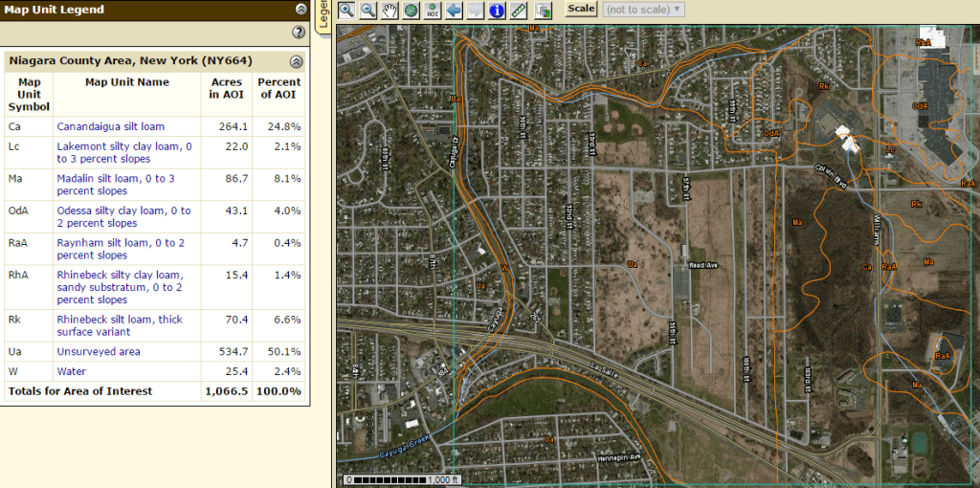Open help for Map Unit Legend
The width and height of the screenshot is (980, 488).
[298, 33]
